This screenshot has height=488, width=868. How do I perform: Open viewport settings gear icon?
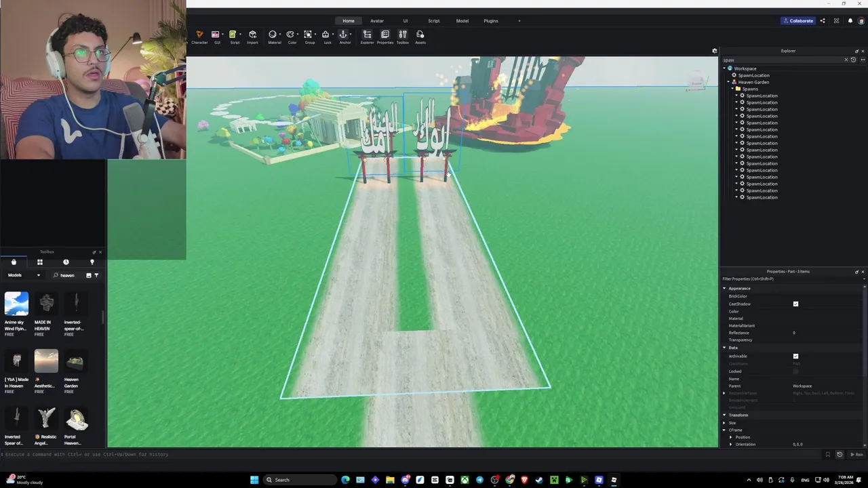click(714, 51)
